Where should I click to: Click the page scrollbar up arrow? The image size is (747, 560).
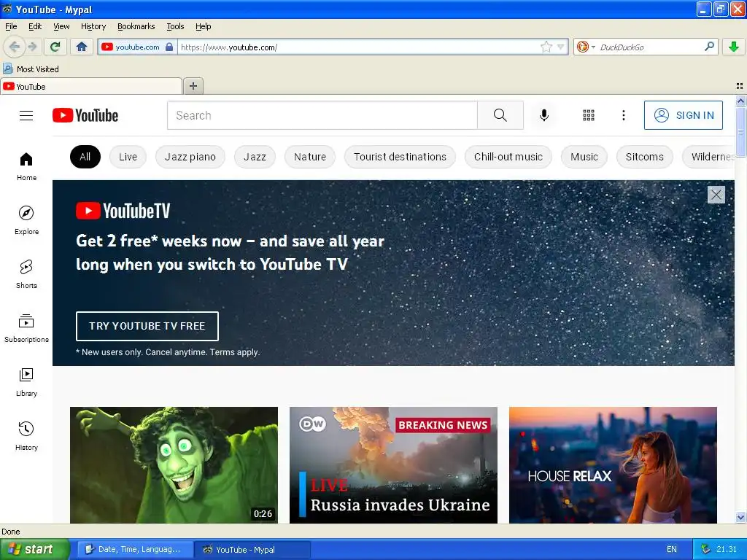740,101
